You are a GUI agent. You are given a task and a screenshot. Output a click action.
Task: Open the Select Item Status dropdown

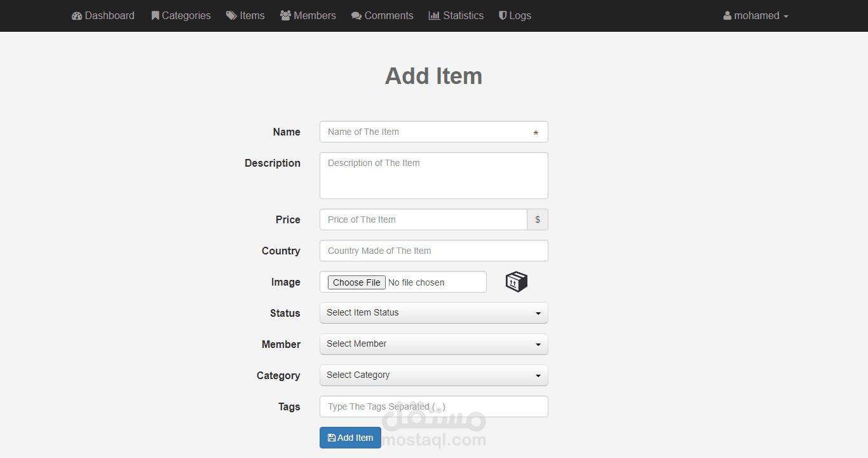[433, 313]
